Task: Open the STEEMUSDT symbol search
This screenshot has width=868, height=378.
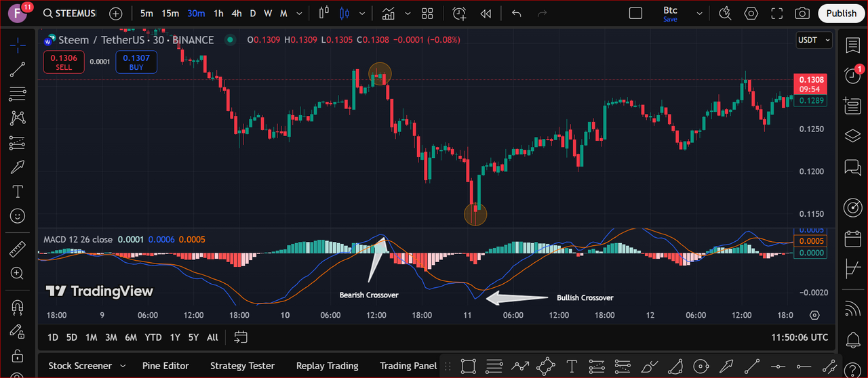Action: click(x=68, y=13)
